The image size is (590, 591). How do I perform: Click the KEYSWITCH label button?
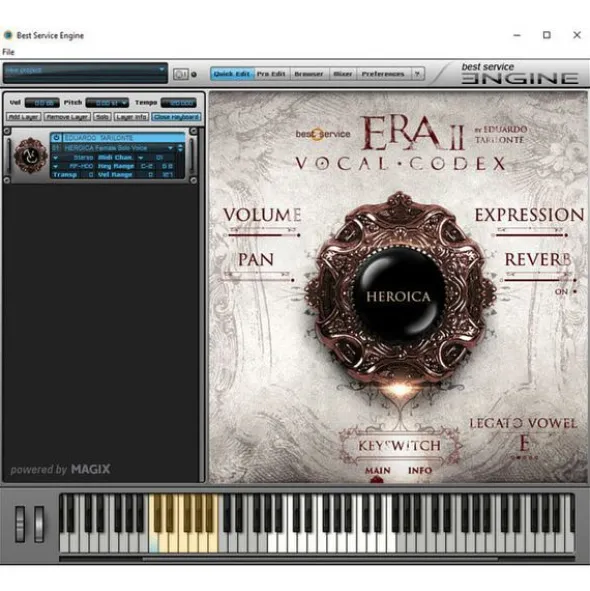point(399,446)
